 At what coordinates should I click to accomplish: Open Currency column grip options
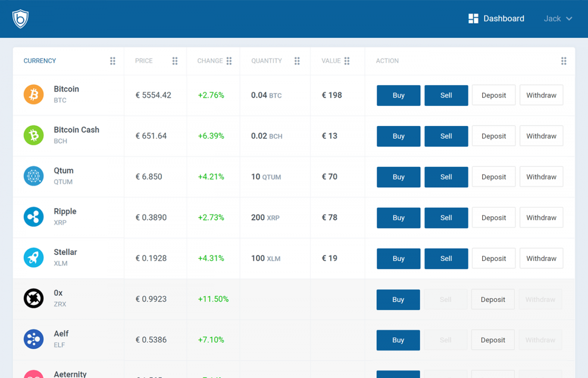pyautogui.click(x=113, y=61)
